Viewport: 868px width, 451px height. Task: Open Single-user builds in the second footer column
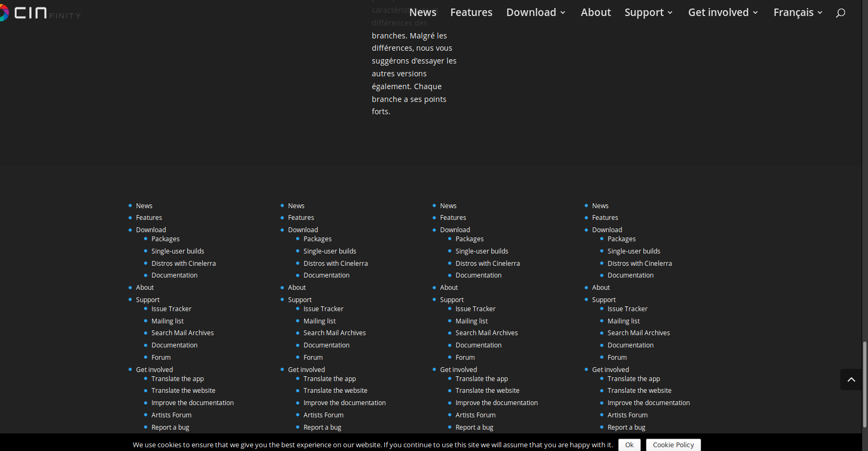pos(330,251)
